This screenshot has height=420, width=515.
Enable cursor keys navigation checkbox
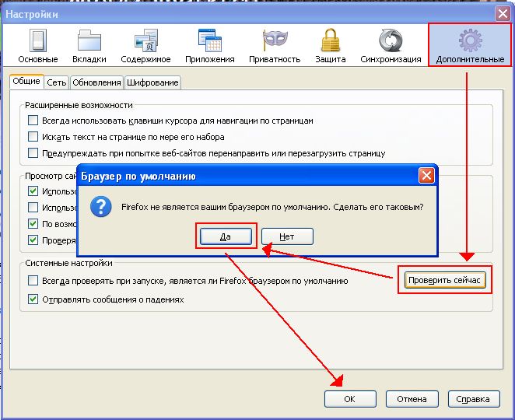tap(33, 121)
